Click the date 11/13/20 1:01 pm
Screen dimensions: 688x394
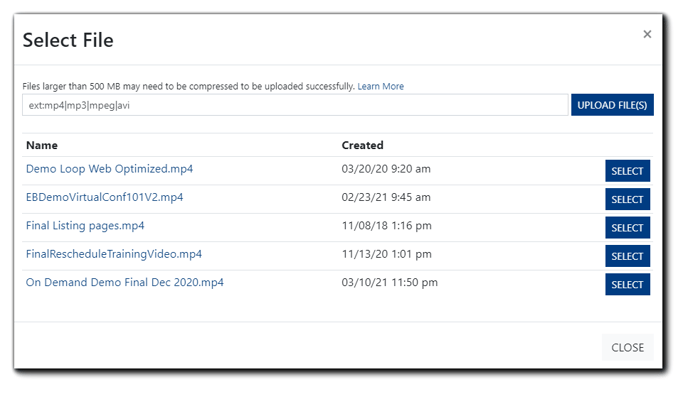click(387, 254)
